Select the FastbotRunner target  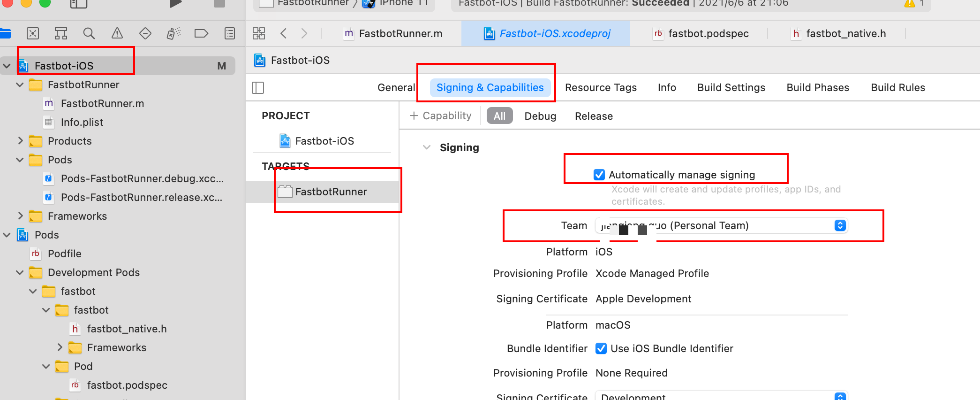323,192
